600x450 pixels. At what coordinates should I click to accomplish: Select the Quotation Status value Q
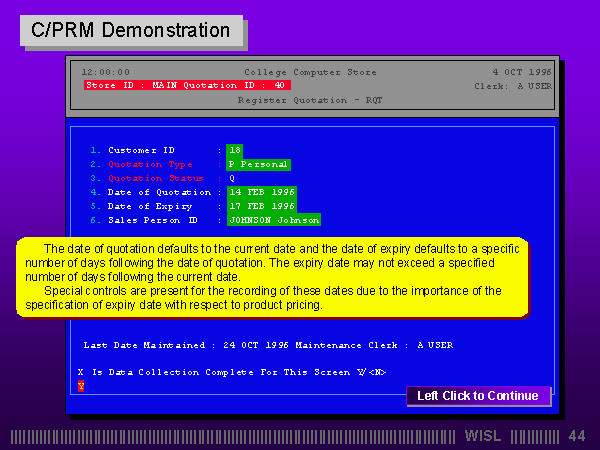(232, 178)
